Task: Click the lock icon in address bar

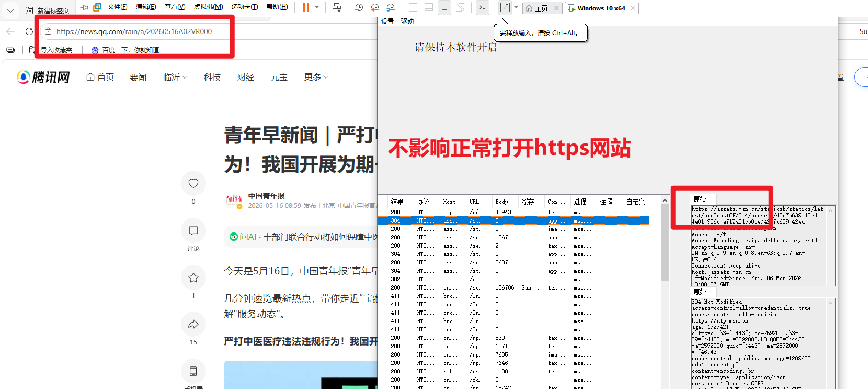Action: [48, 31]
